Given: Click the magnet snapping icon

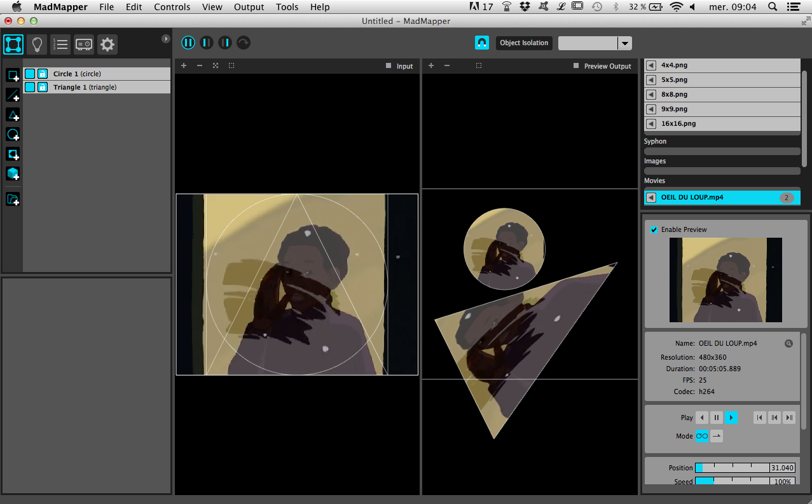Looking at the screenshot, I should point(482,43).
